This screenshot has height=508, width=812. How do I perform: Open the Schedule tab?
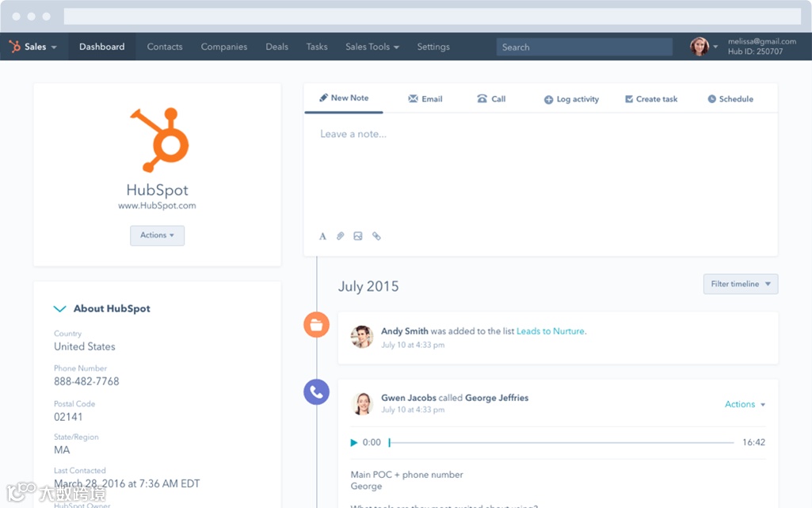click(x=730, y=99)
